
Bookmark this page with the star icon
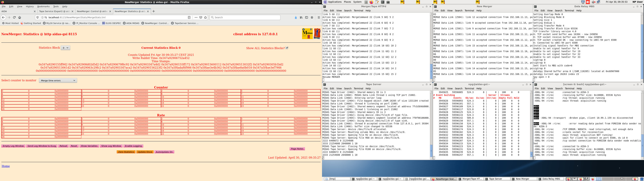coord(205,17)
